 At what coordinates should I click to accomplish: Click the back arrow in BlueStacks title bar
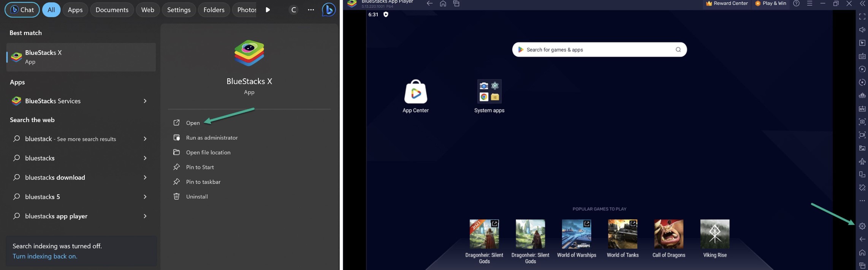point(429,3)
